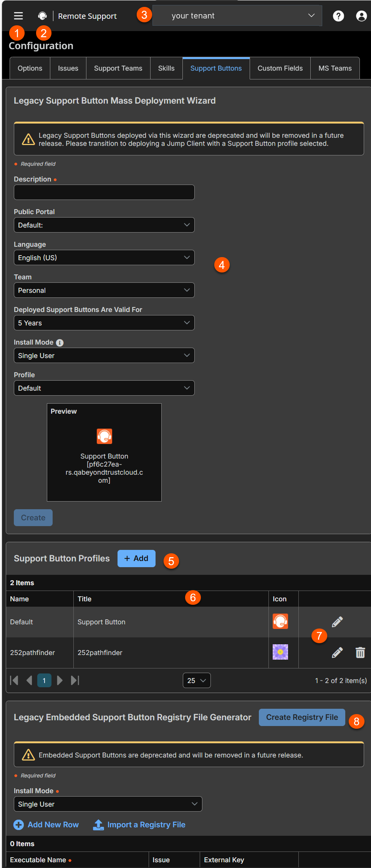The height and width of the screenshot is (868, 371).
Task: Open the your tenant dropdown
Action: [x=237, y=16]
